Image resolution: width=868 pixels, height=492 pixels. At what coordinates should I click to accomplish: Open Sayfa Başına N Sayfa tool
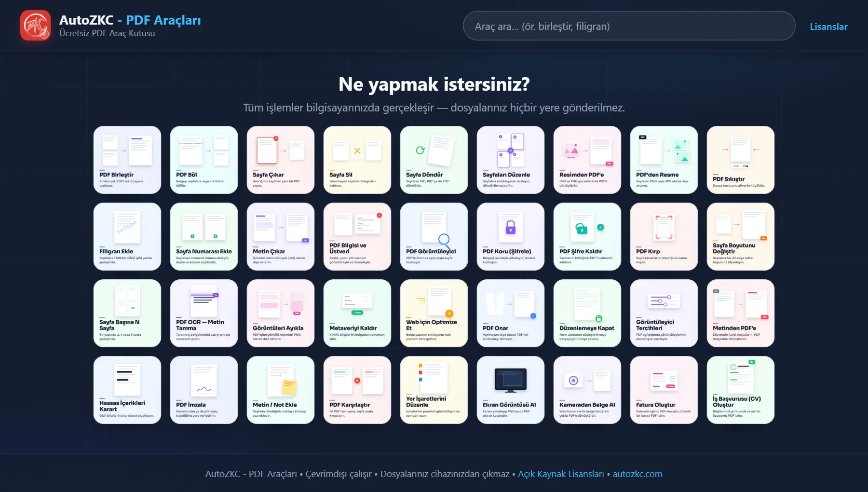(x=127, y=314)
